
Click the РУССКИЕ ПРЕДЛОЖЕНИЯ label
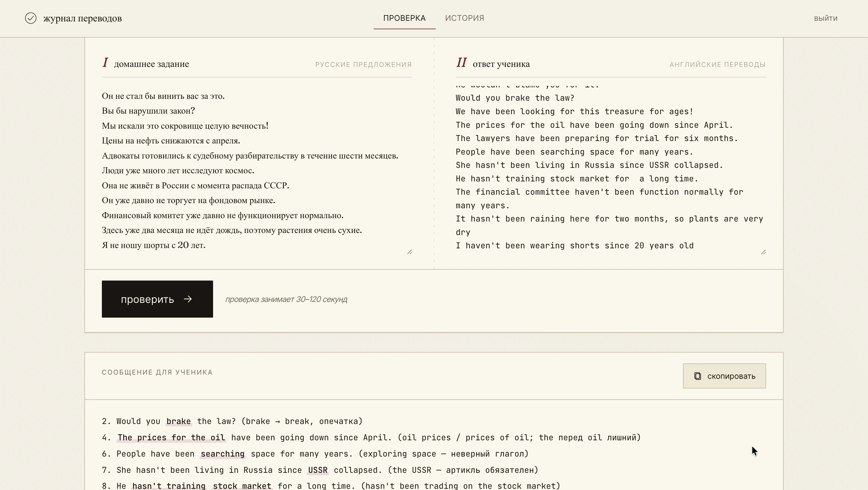tap(363, 64)
